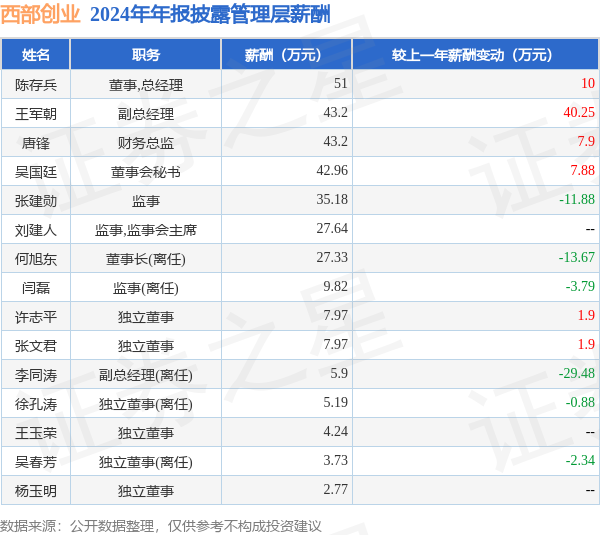
Task: Select the name 张文君
Action: (x=36, y=346)
